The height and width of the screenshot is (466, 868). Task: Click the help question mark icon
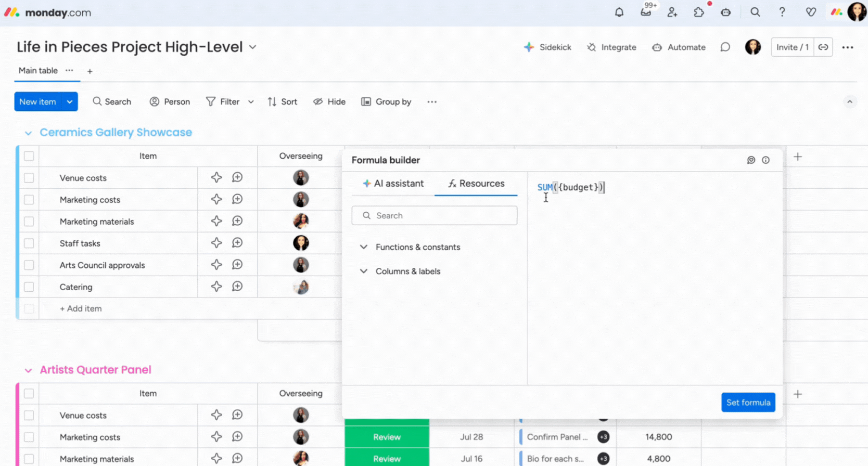(782, 12)
